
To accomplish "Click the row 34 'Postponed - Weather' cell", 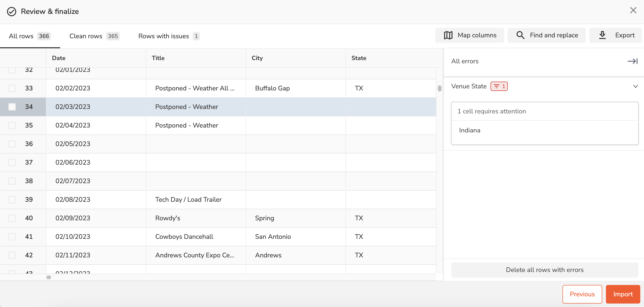I will click(x=196, y=107).
